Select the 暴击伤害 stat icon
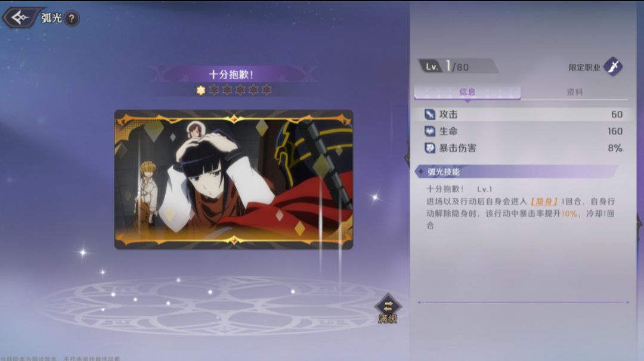Screen dimensions: 644x361 429,148
